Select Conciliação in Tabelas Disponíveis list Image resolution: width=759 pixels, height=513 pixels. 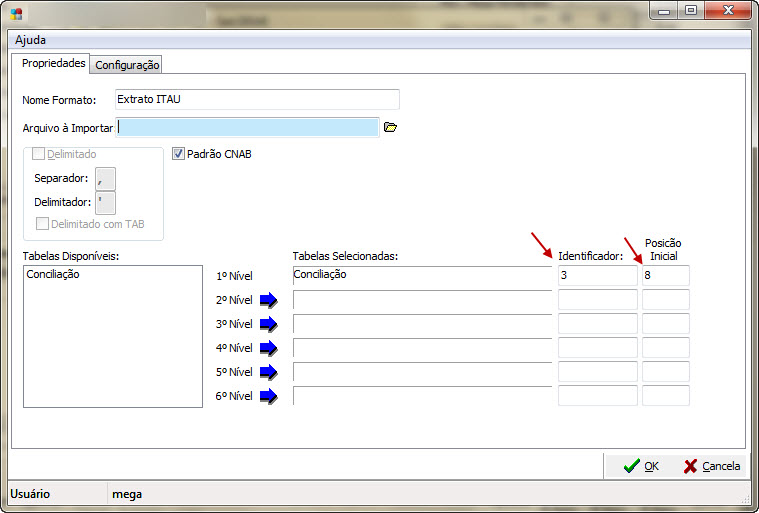(x=54, y=274)
